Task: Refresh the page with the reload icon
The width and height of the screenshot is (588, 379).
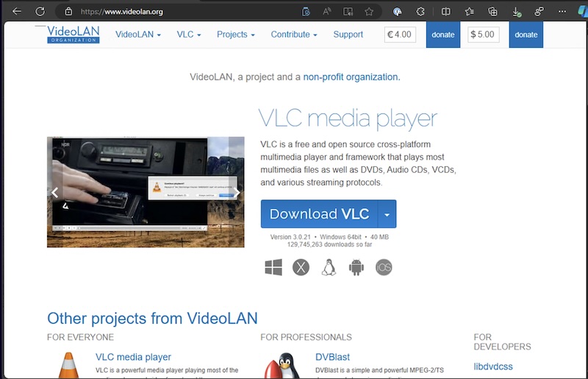Action: coord(40,12)
